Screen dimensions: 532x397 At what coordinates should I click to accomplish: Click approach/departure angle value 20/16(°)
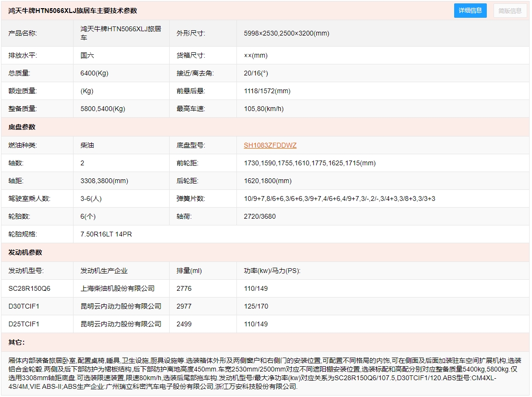point(256,73)
